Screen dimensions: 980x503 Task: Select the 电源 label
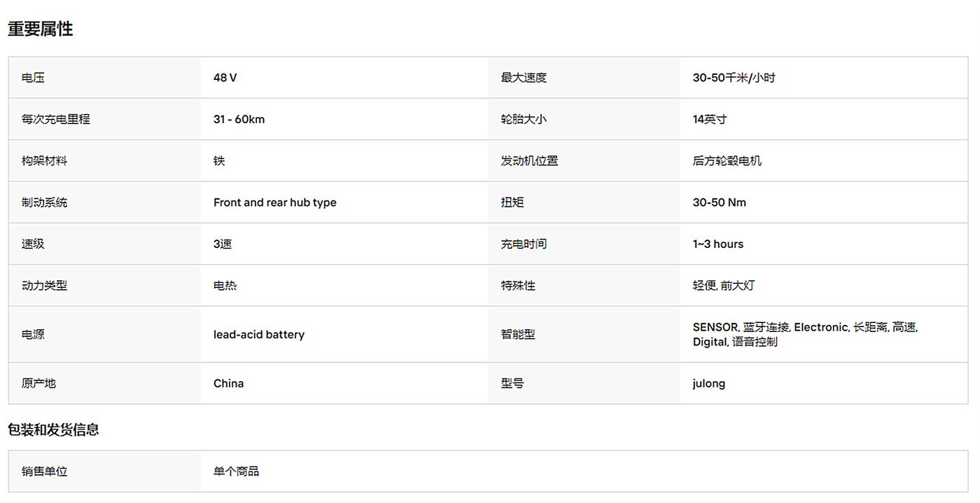pyautogui.click(x=33, y=335)
